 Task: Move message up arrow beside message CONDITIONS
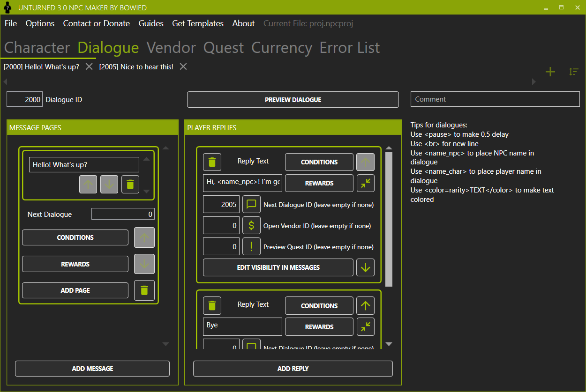pyautogui.click(x=144, y=237)
